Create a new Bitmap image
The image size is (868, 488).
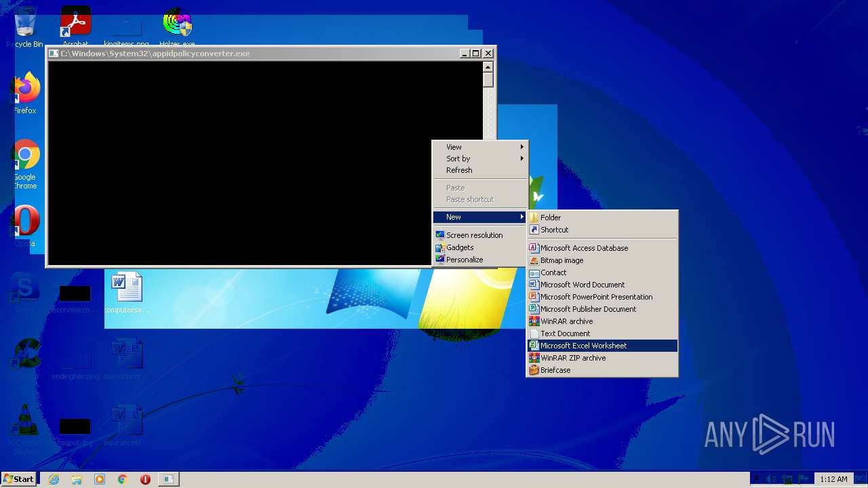[x=602, y=260]
